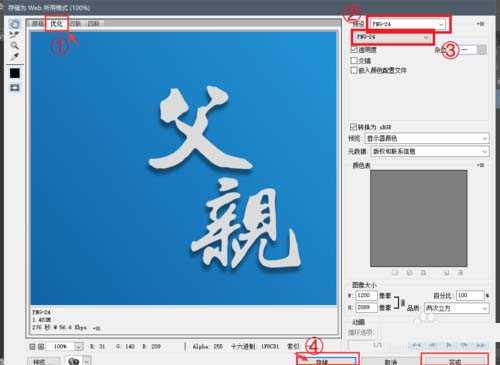Click the second icon below the color table
Screen dimensions: 500x365
[x=409, y=273]
